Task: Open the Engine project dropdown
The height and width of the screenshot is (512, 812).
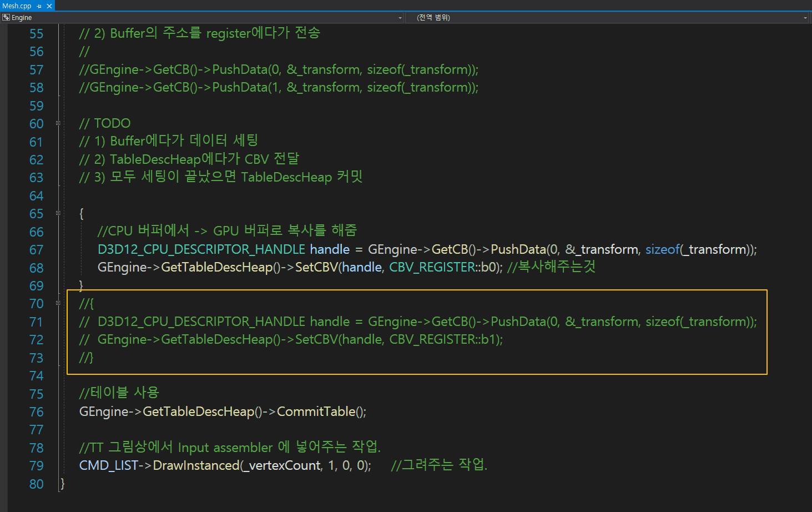Action: click(x=400, y=18)
